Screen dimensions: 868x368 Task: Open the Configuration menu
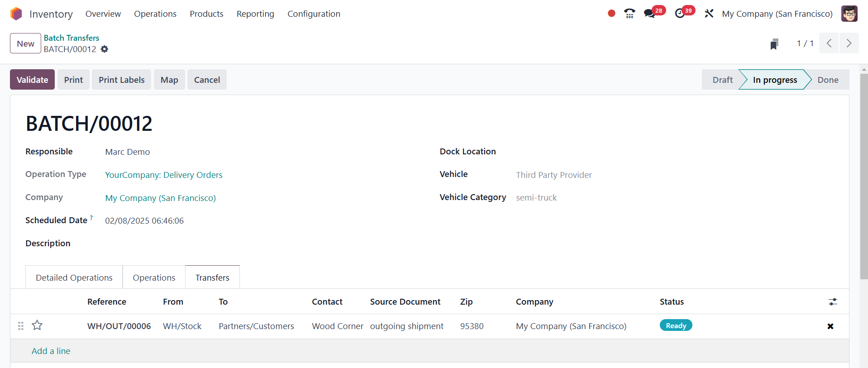(x=314, y=14)
